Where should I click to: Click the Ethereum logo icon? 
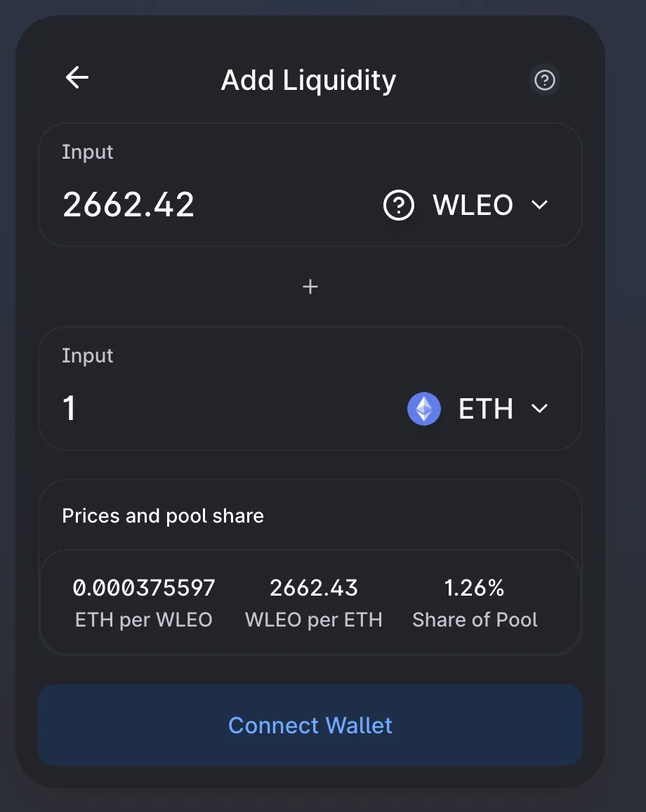pyautogui.click(x=424, y=409)
